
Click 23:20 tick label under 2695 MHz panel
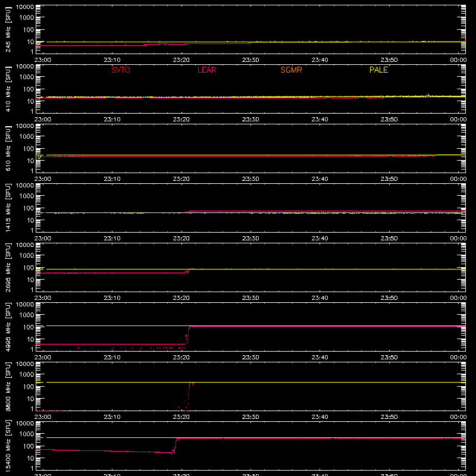181,298
